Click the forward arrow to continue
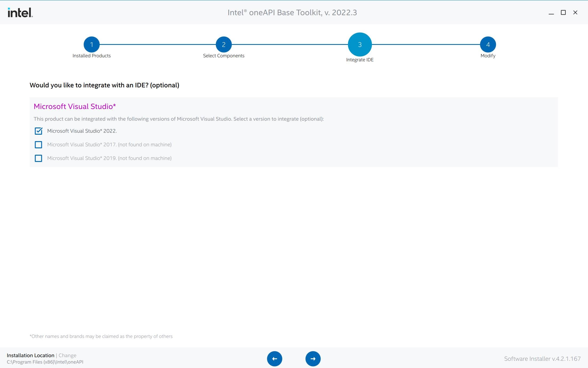The image size is (588, 368). pos(313,359)
